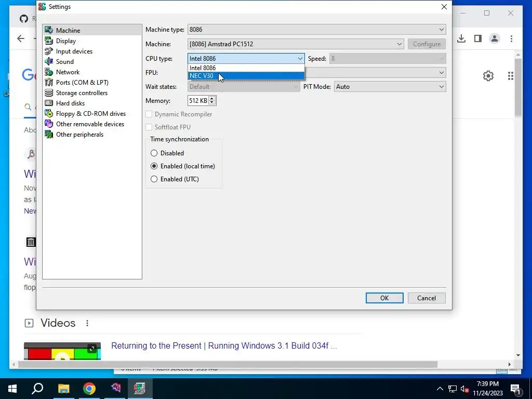The height and width of the screenshot is (399, 532).
Task: Click Chrome's horizontal scrollbar
Action: coord(228,364)
